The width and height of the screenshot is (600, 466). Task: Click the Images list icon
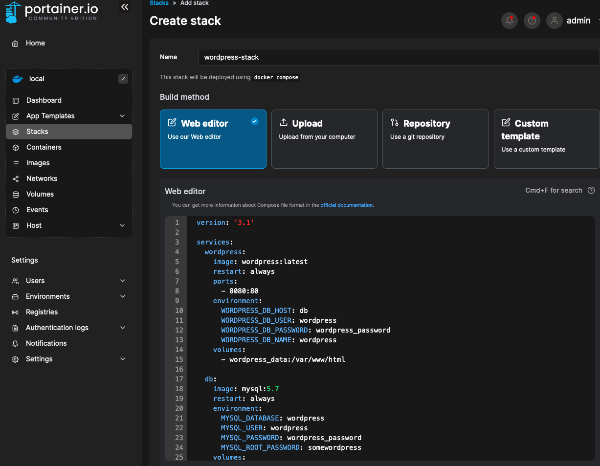coord(16,163)
